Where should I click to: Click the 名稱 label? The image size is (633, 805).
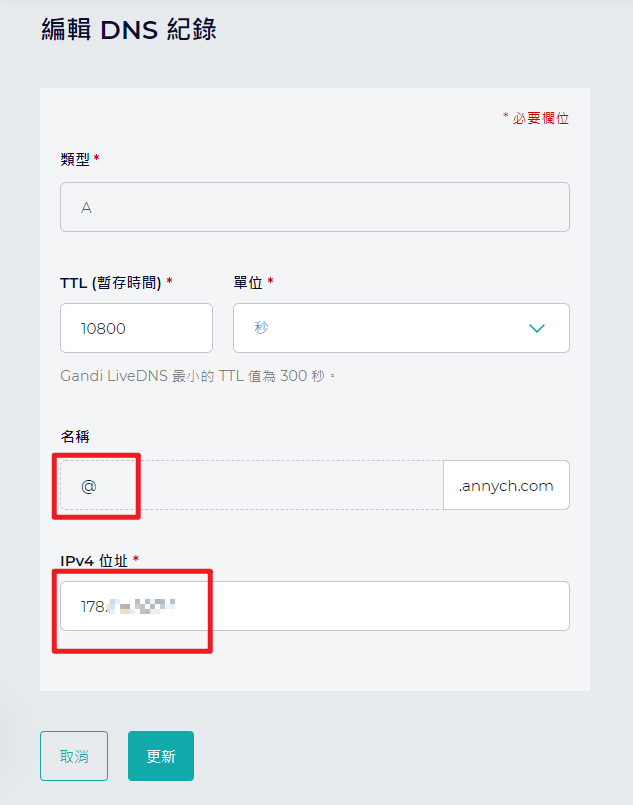tap(75, 436)
